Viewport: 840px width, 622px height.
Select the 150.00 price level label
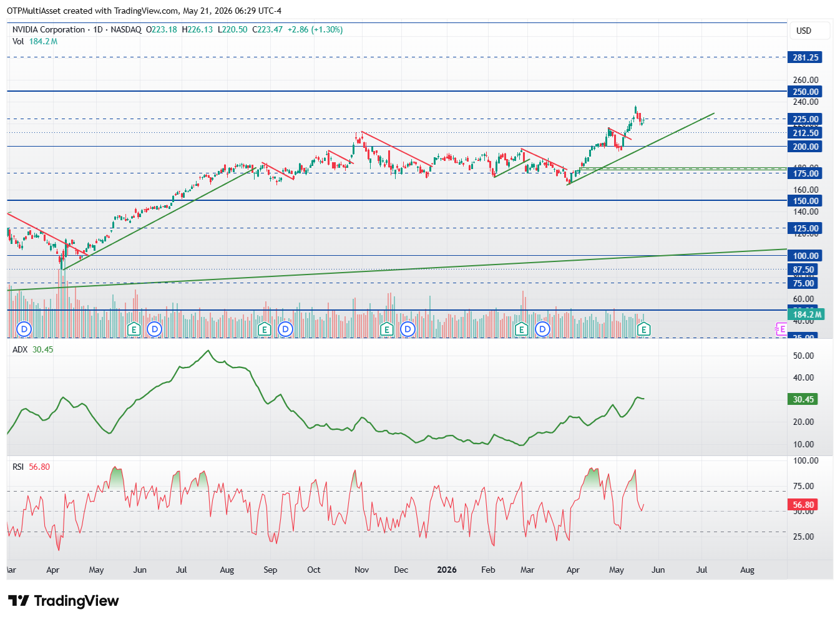(x=805, y=201)
